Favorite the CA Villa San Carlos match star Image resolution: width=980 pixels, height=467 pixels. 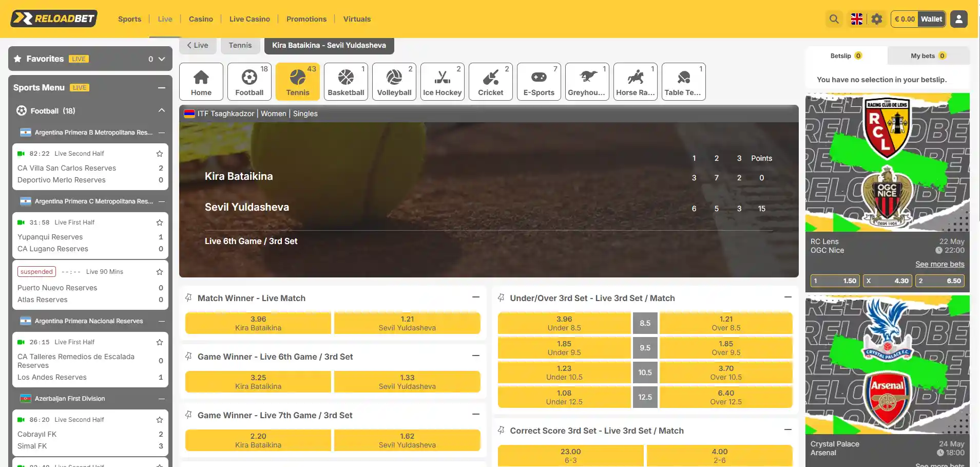pyautogui.click(x=160, y=154)
